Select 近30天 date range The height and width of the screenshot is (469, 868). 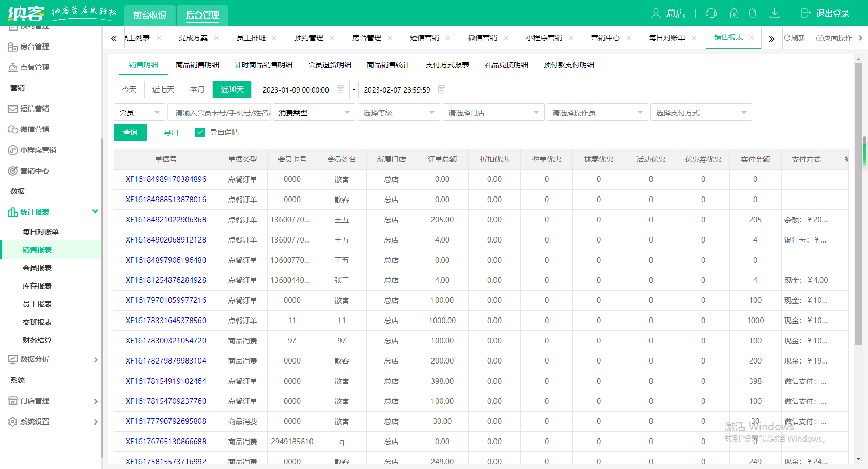(x=232, y=89)
